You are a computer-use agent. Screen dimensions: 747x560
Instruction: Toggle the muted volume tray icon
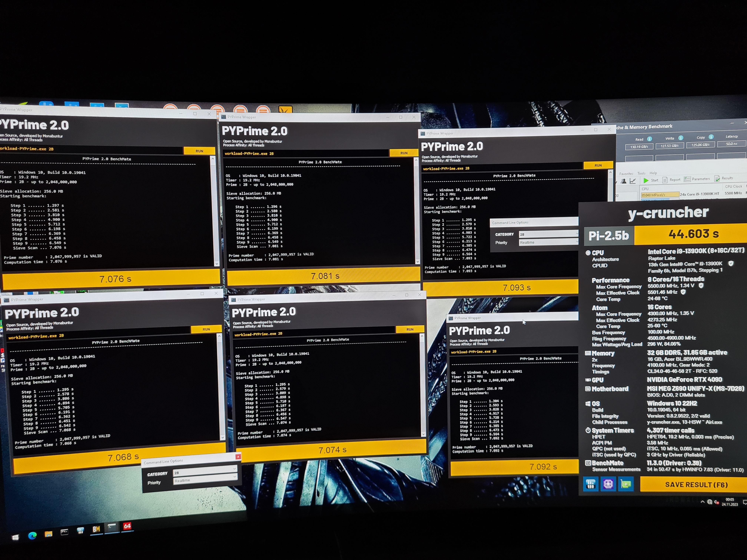pyautogui.click(x=716, y=502)
